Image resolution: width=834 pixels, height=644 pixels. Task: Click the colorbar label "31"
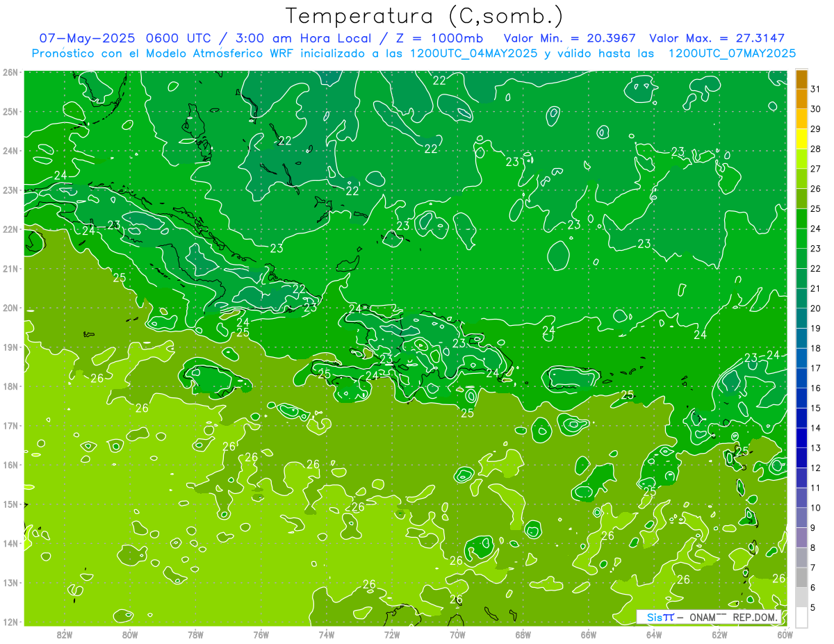816,89
